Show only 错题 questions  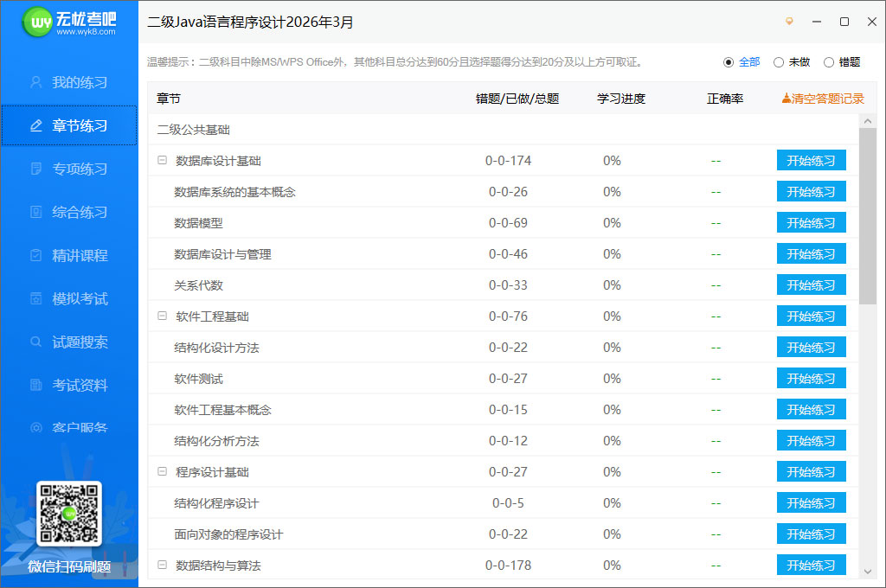coord(831,62)
